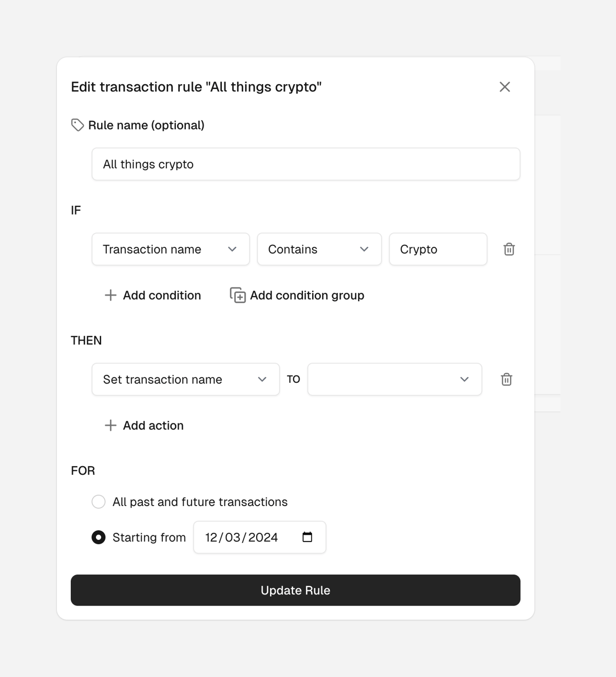
Task: Click the Update Rule button
Action: tap(295, 590)
